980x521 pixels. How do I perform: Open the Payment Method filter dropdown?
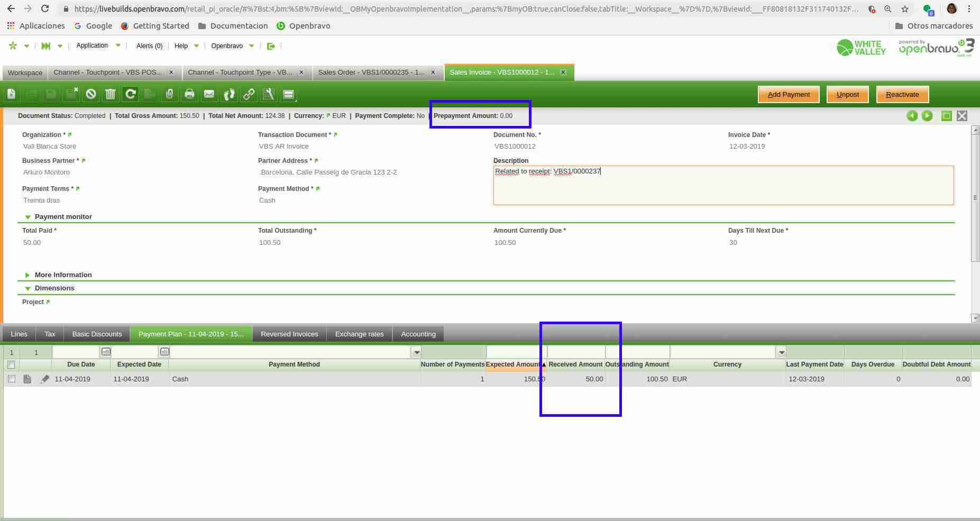click(x=416, y=352)
